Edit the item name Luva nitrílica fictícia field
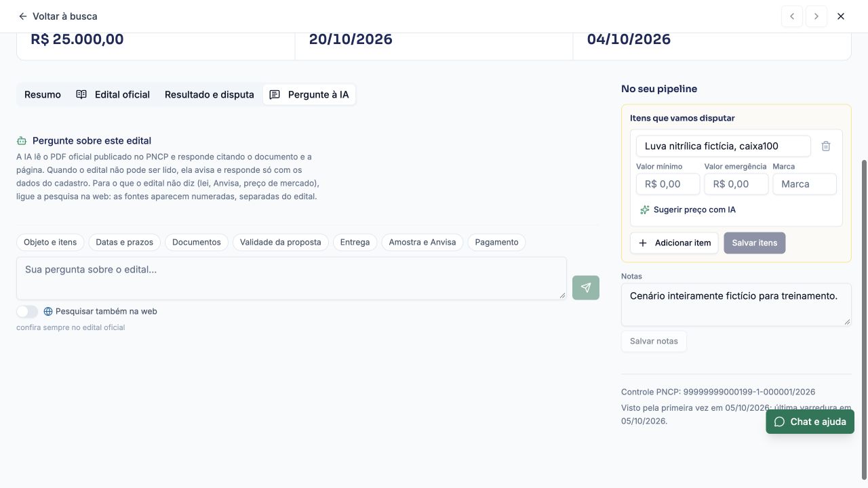Image resolution: width=868 pixels, height=488 pixels. 724,146
